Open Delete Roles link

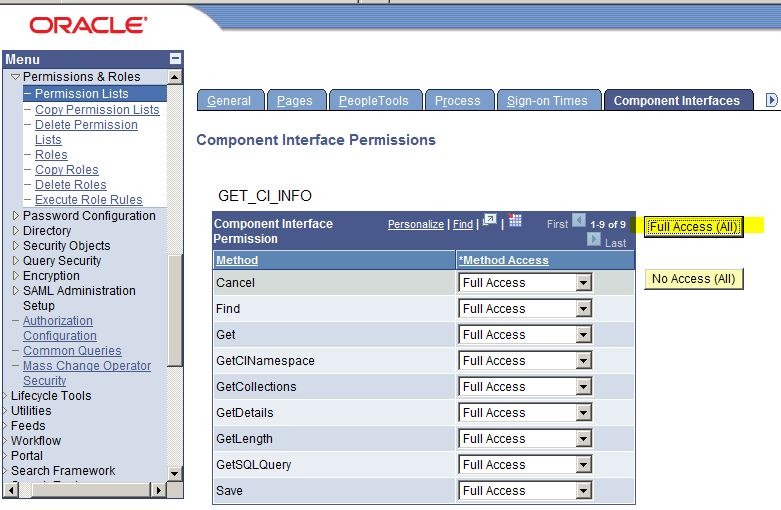coord(71,184)
